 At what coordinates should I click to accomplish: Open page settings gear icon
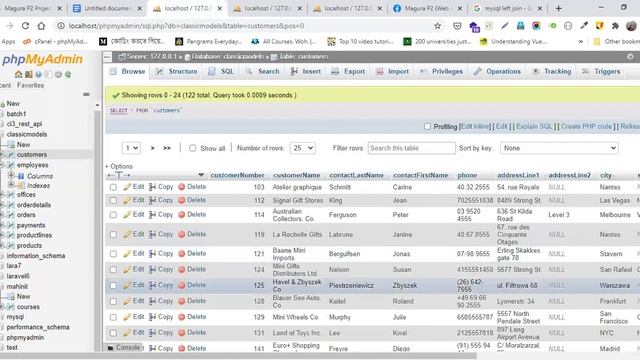(x=630, y=56)
